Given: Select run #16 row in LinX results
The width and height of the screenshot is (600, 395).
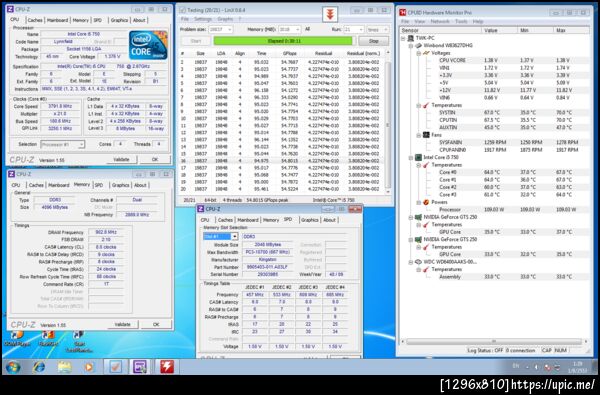Looking at the screenshot, I should click(281, 161).
